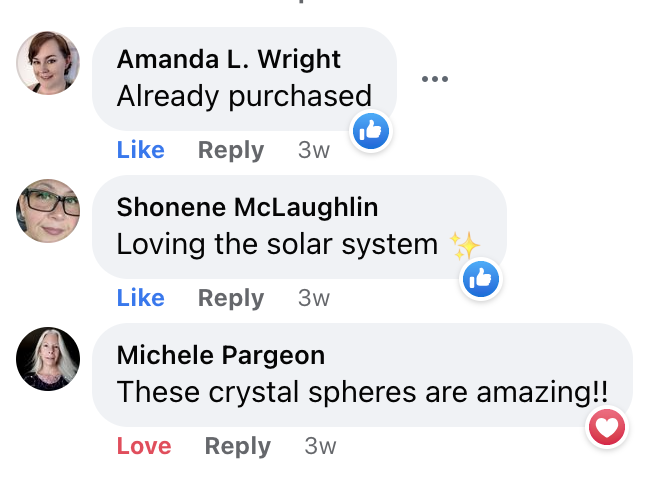The image size is (650, 480).
Task: Visit Amanda L. Wright's profile name link
Action: tap(229, 59)
